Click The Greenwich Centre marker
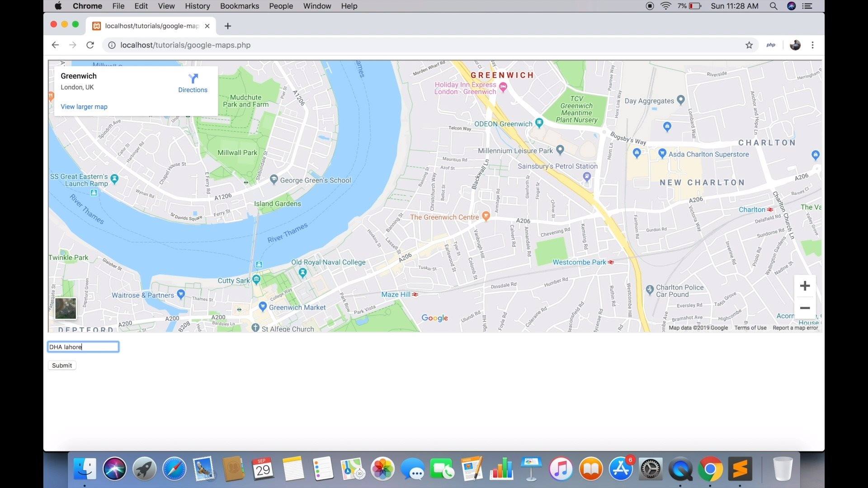 pyautogui.click(x=486, y=216)
